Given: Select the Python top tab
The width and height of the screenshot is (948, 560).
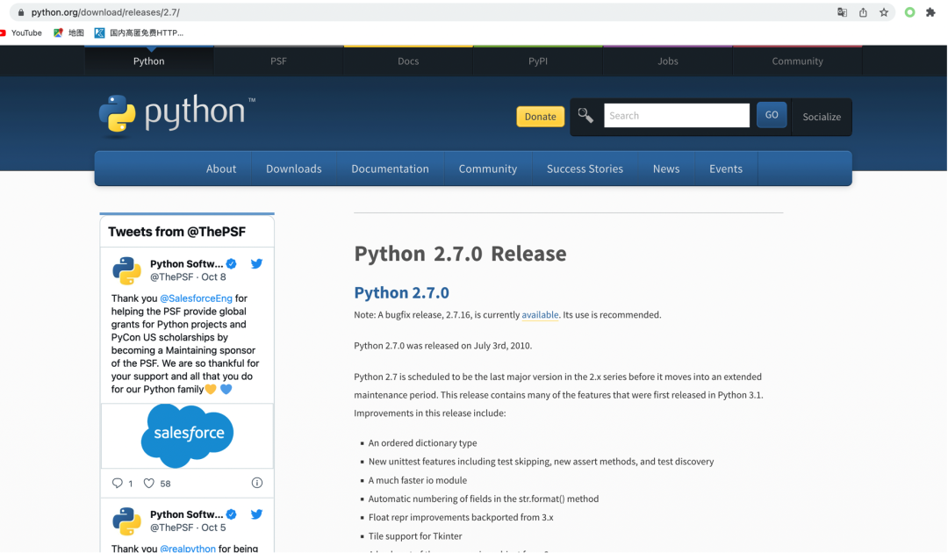Looking at the screenshot, I should click(x=148, y=61).
